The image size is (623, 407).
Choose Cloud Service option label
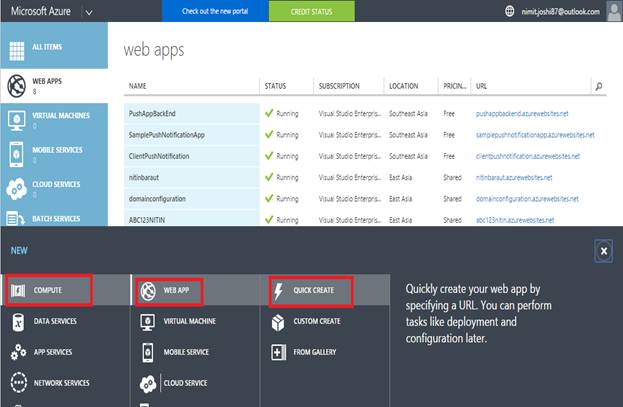tap(185, 383)
